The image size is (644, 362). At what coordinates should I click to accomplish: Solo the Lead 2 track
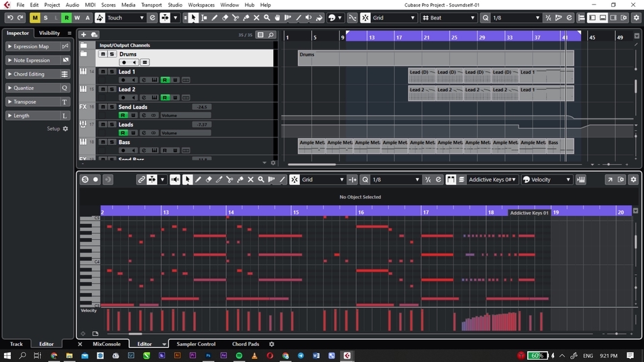[x=112, y=89]
